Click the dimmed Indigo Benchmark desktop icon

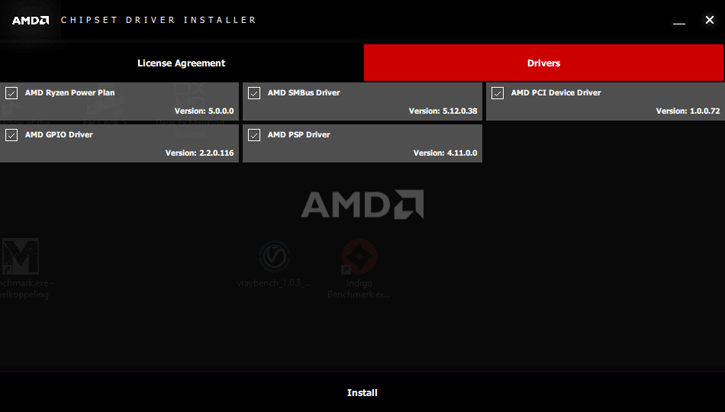click(359, 257)
